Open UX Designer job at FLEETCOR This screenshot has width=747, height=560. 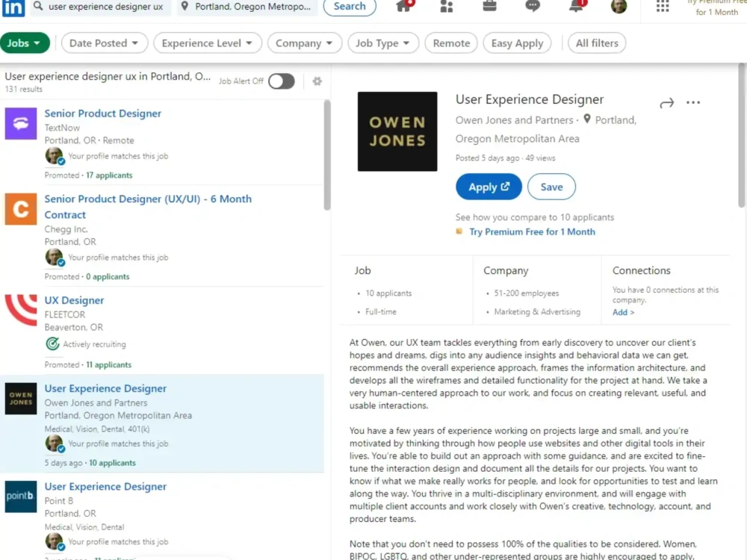[74, 300]
